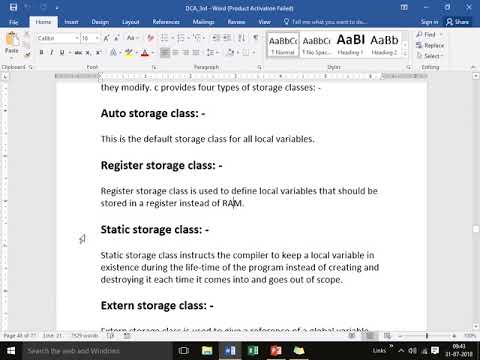
Task: Open the font size dropdown
Action: click(x=97, y=38)
